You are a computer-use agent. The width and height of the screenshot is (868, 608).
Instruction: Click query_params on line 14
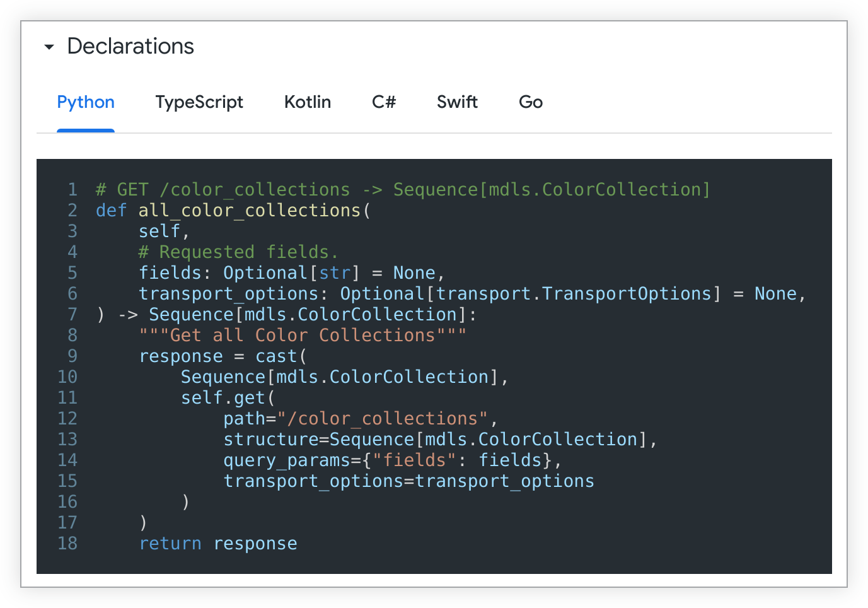tap(287, 460)
